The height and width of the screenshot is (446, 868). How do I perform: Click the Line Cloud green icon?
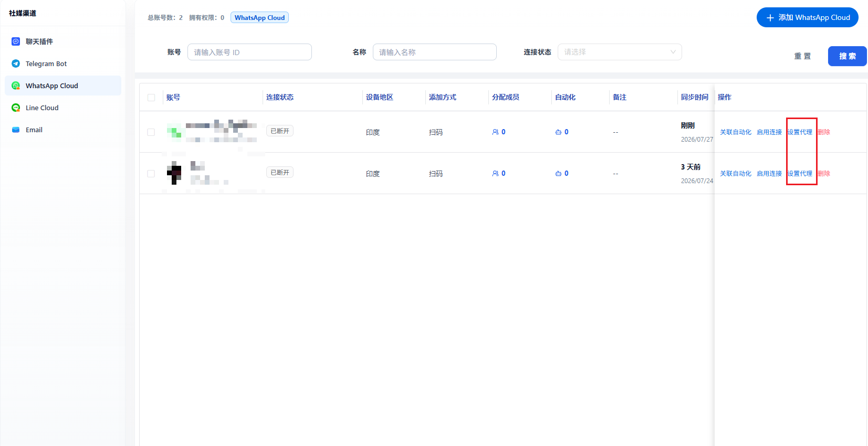coord(16,108)
